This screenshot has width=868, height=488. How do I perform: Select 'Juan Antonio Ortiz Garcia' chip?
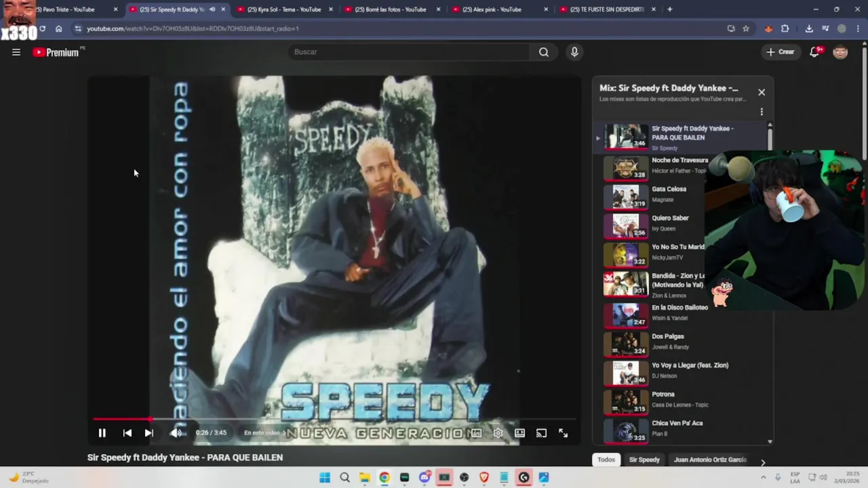(710, 460)
